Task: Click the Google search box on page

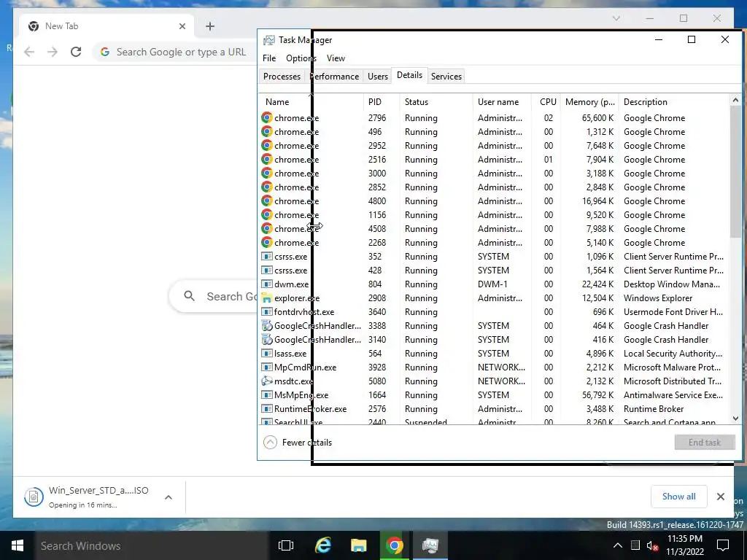Action: pos(214,296)
